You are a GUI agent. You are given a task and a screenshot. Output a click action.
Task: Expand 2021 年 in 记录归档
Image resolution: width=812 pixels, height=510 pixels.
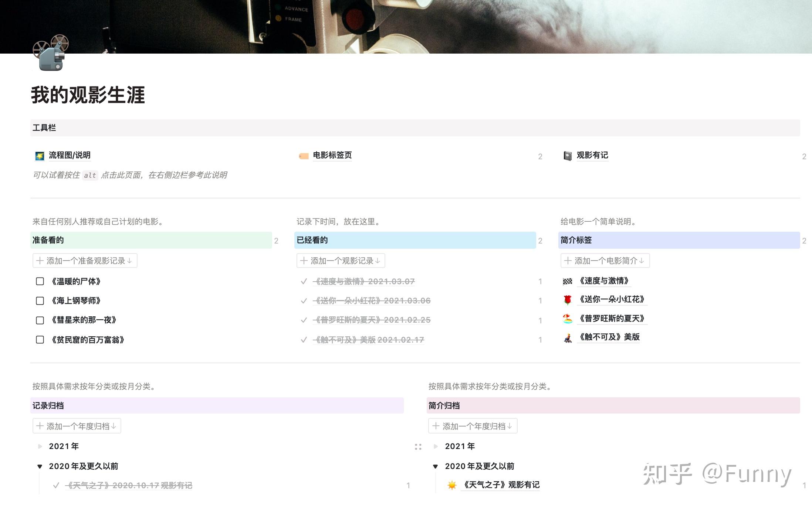(40, 446)
